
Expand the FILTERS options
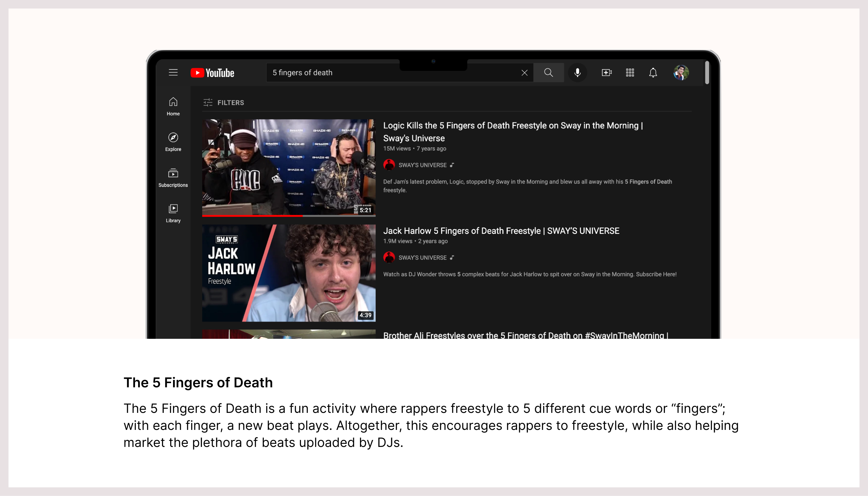tap(224, 102)
